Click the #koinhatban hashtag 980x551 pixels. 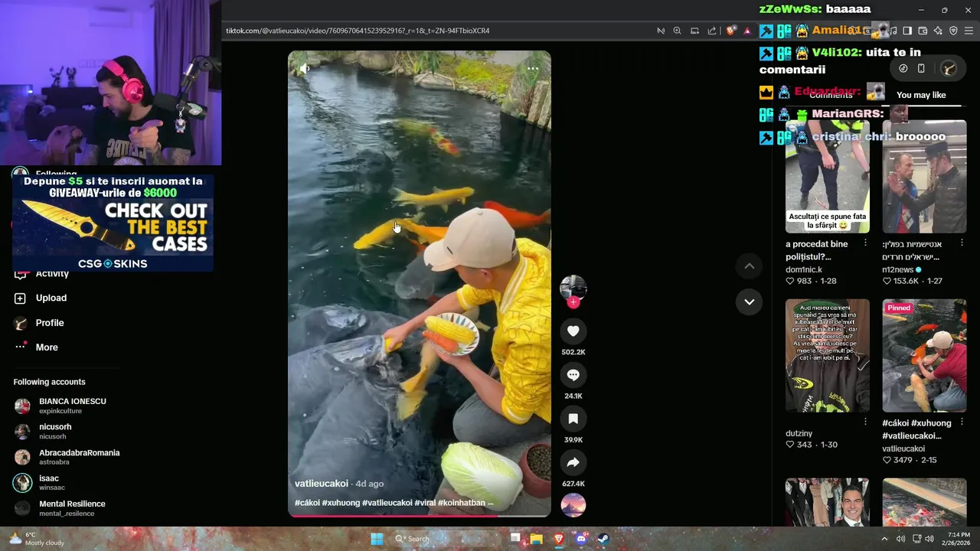[462, 503]
